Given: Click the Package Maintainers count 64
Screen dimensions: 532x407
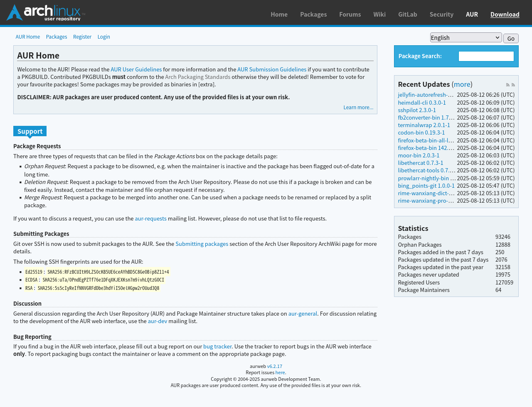Looking at the screenshot, I should point(498,290).
